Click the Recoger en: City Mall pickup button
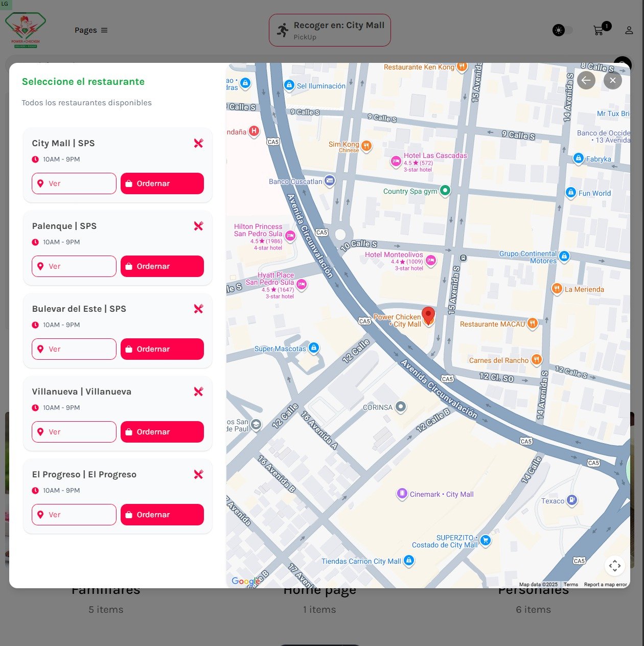The width and height of the screenshot is (644, 646). (330, 30)
